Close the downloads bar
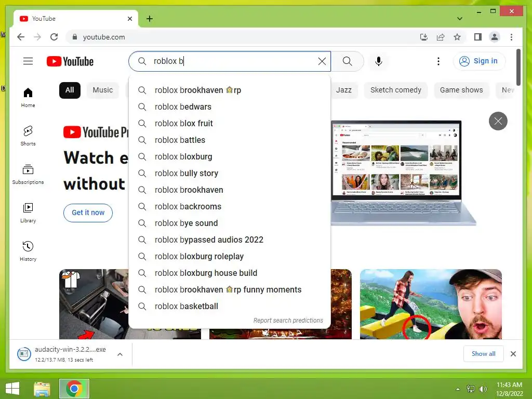The height and width of the screenshot is (399, 532). (513, 354)
